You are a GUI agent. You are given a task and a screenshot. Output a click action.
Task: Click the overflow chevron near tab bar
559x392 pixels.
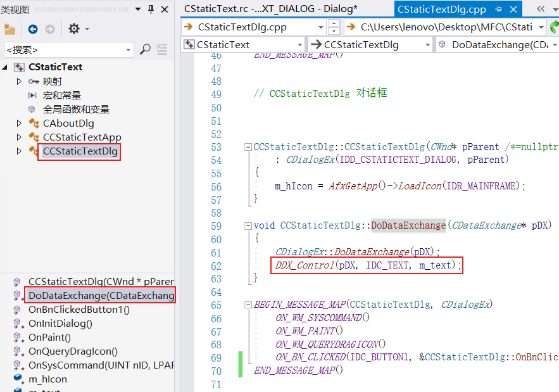coord(539,9)
